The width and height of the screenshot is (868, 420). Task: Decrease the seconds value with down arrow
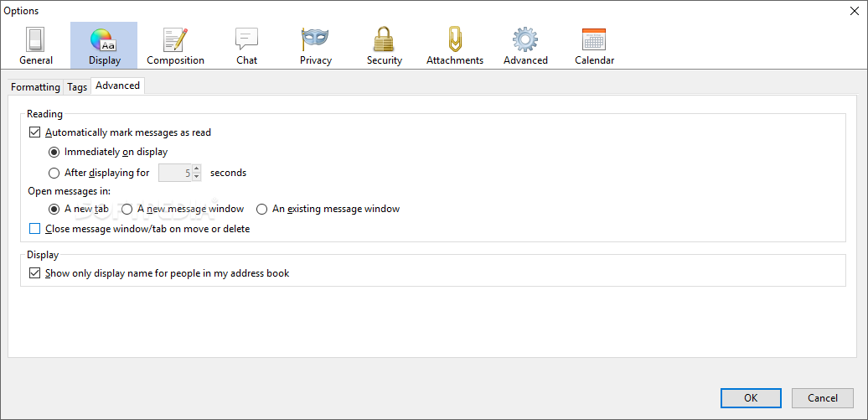[197, 177]
